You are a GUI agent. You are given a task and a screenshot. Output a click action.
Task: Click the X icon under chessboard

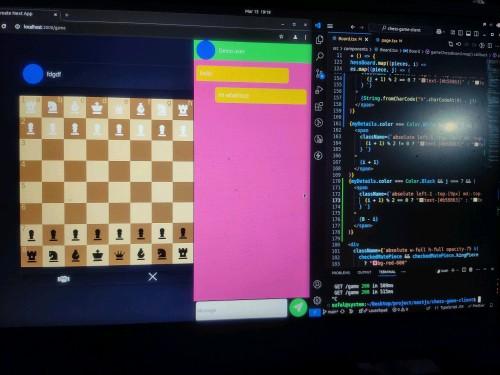coord(153,276)
